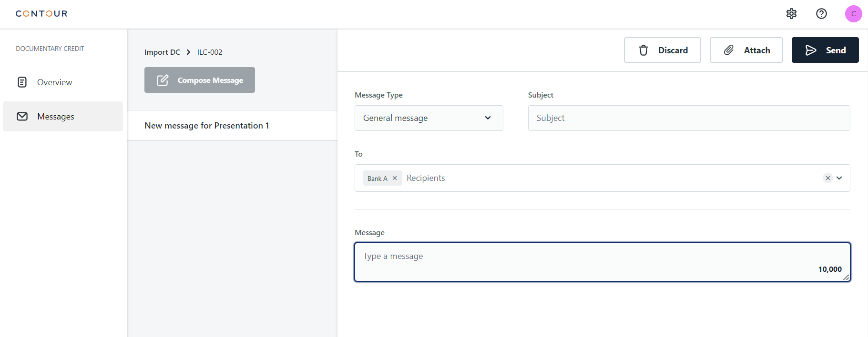Select New message for Presentation 1
The width and height of the screenshot is (868, 337).
tap(232, 126)
